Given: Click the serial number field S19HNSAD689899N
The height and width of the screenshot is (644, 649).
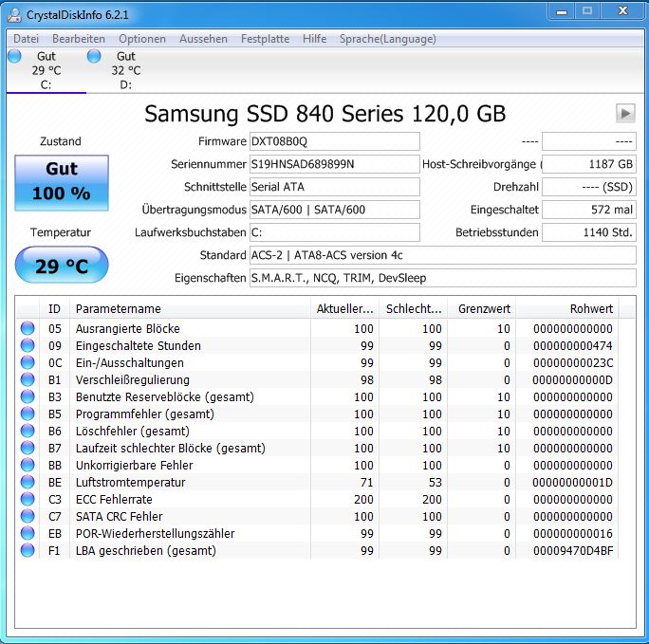Looking at the screenshot, I should pos(334,164).
